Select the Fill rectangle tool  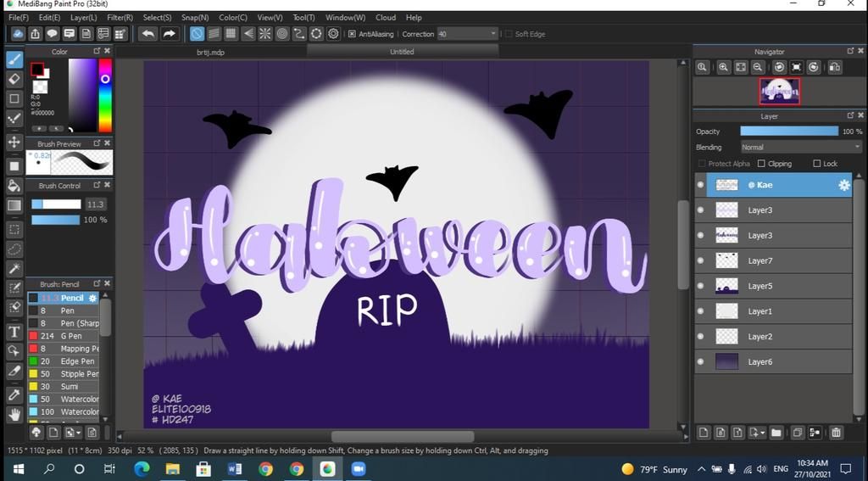14,165
